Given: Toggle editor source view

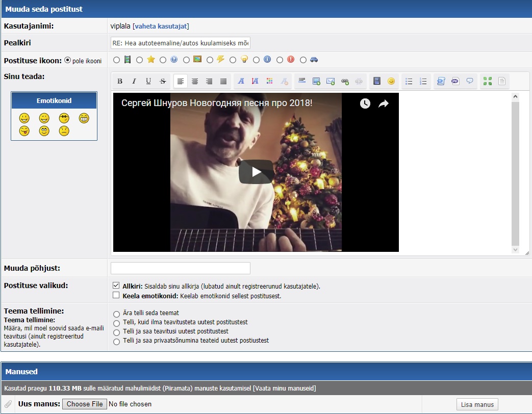Looking at the screenshot, I should click(502, 81).
